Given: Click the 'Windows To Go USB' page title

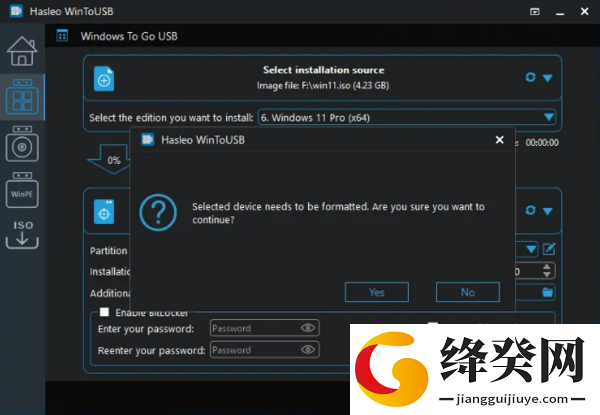Looking at the screenshot, I should click(x=129, y=36).
